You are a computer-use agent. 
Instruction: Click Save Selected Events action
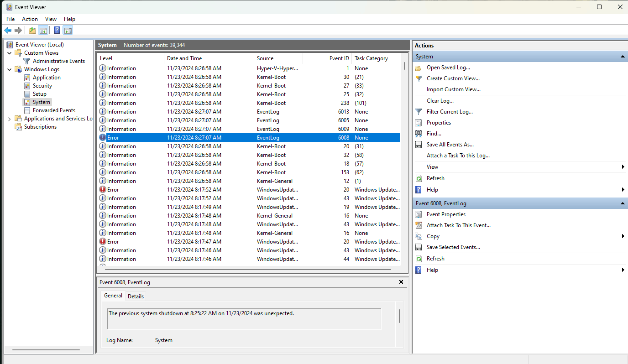[453, 247]
